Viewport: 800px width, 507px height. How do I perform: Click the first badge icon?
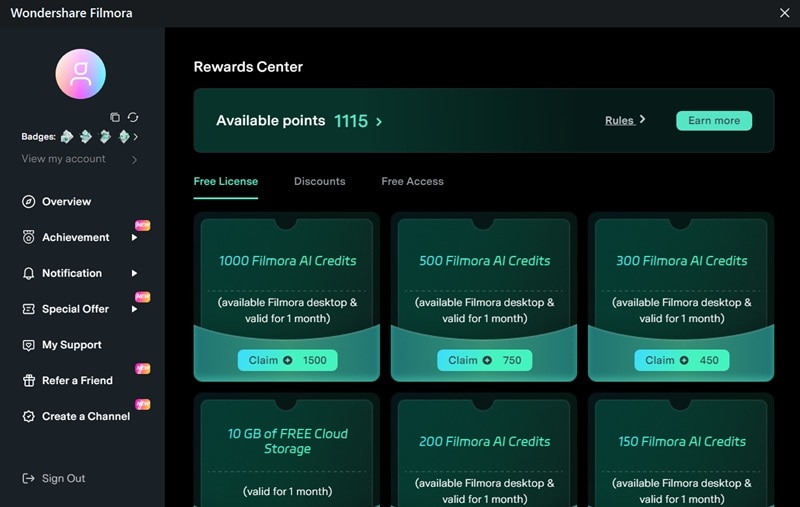(x=67, y=137)
